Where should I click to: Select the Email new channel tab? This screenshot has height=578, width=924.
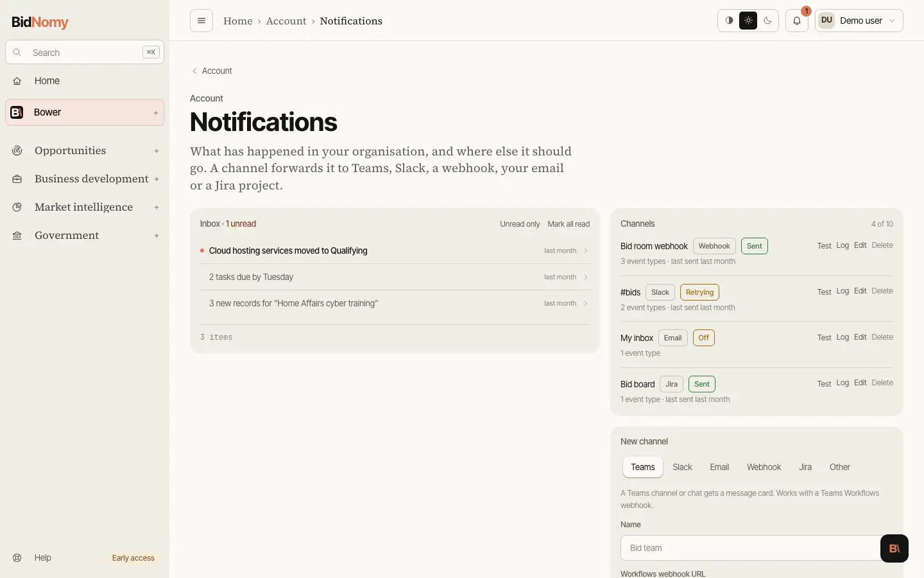[x=719, y=468]
